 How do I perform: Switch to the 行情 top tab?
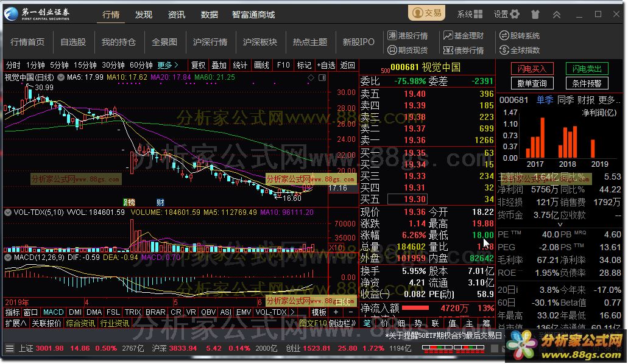(111, 15)
